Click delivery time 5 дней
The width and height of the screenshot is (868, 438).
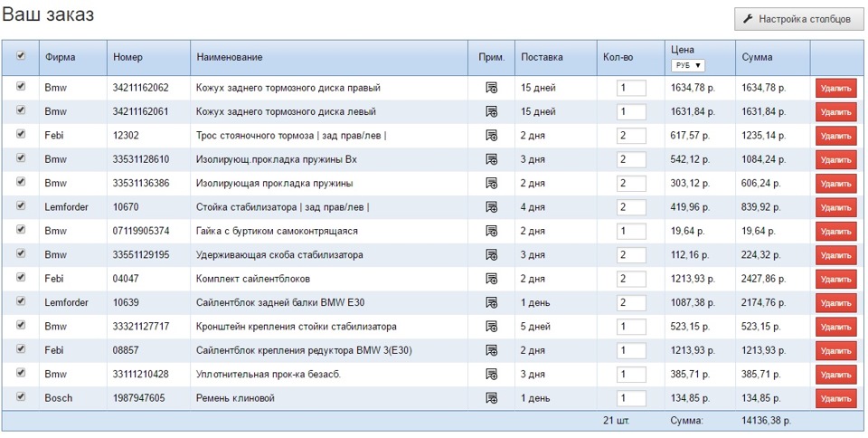click(x=534, y=327)
